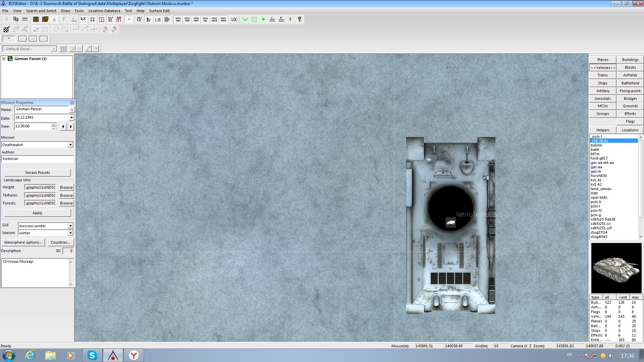Click the Time spinner arrows
644x362 pixels.
click(x=54, y=126)
